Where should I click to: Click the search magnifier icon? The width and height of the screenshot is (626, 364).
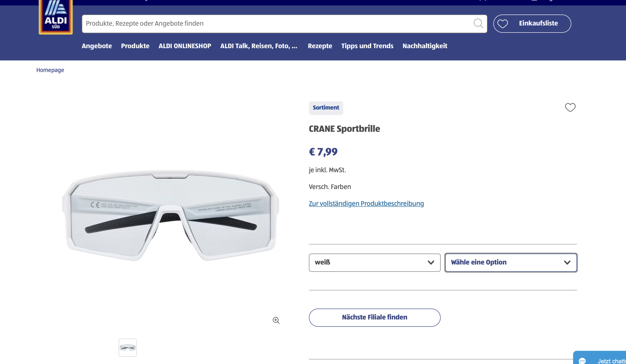point(478,23)
